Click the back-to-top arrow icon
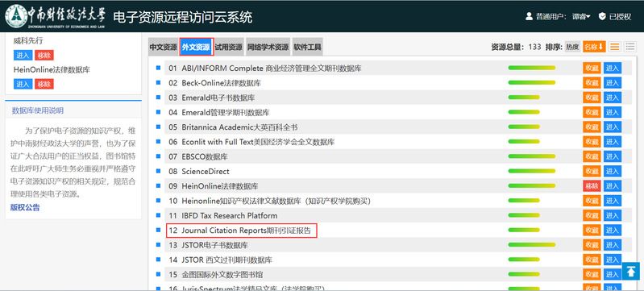This screenshot has width=644, height=291. [x=630, y=271]
